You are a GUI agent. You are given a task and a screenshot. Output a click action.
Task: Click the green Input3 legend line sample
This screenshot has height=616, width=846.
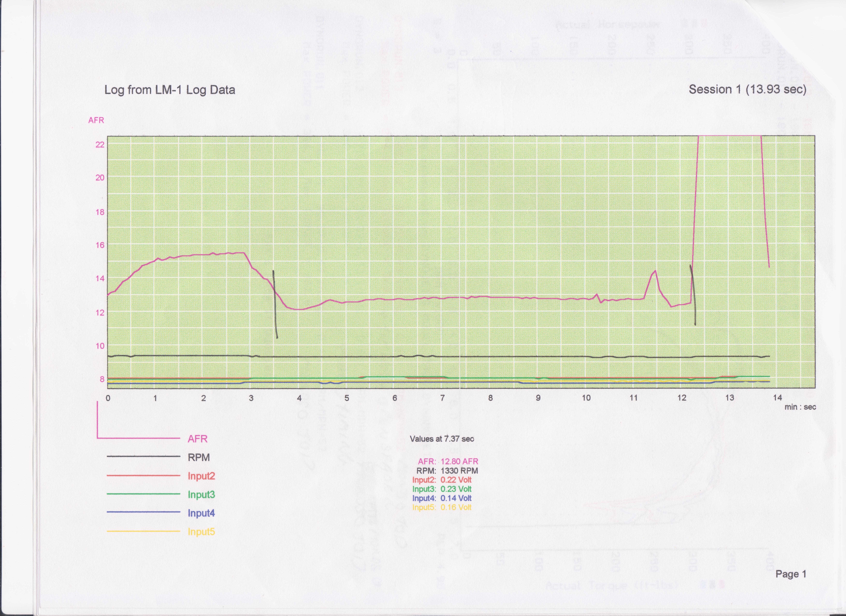pyautogui.click(x=144, y=494)
